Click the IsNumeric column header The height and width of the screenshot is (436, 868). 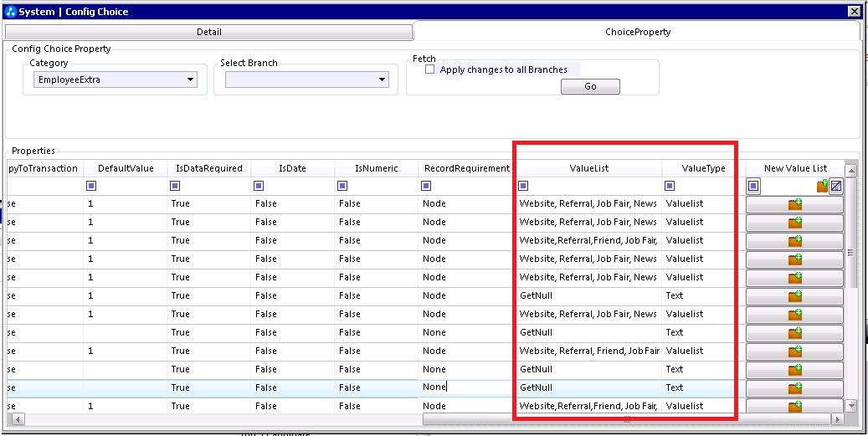[377, 168]
